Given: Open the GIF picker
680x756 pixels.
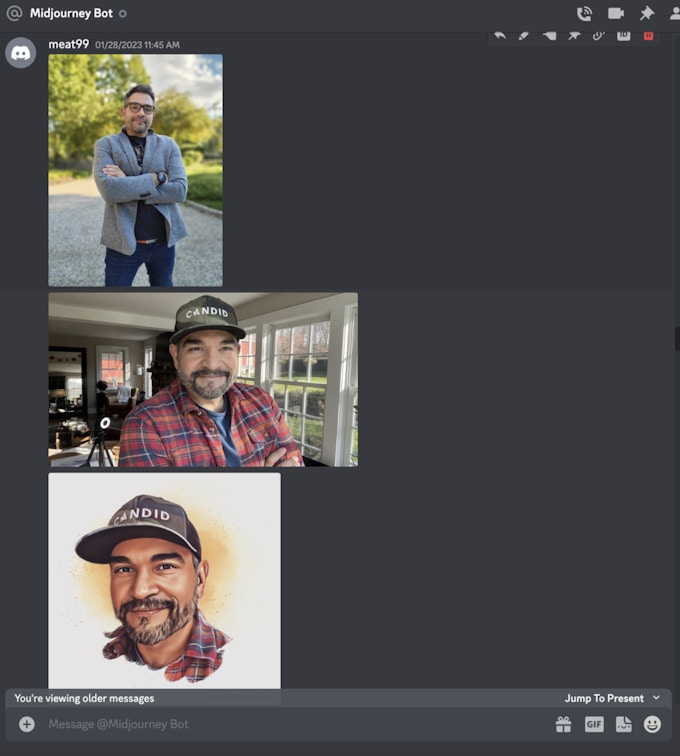Looking at the screenshot, I should pos(594,724).
